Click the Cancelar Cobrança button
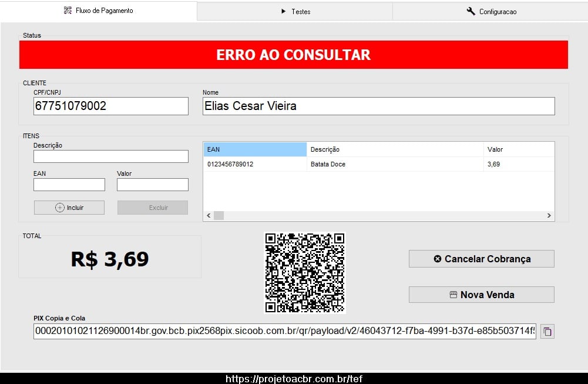The height and width of the screenshot is (384, 588). tap(482, 259)
